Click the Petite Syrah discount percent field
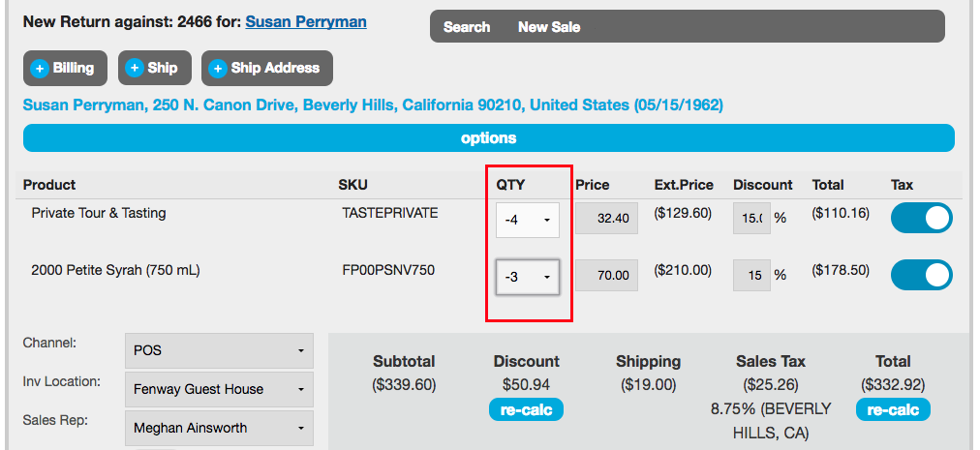The width and height of the screenshot is (980, 450). (x=751, y=276)
